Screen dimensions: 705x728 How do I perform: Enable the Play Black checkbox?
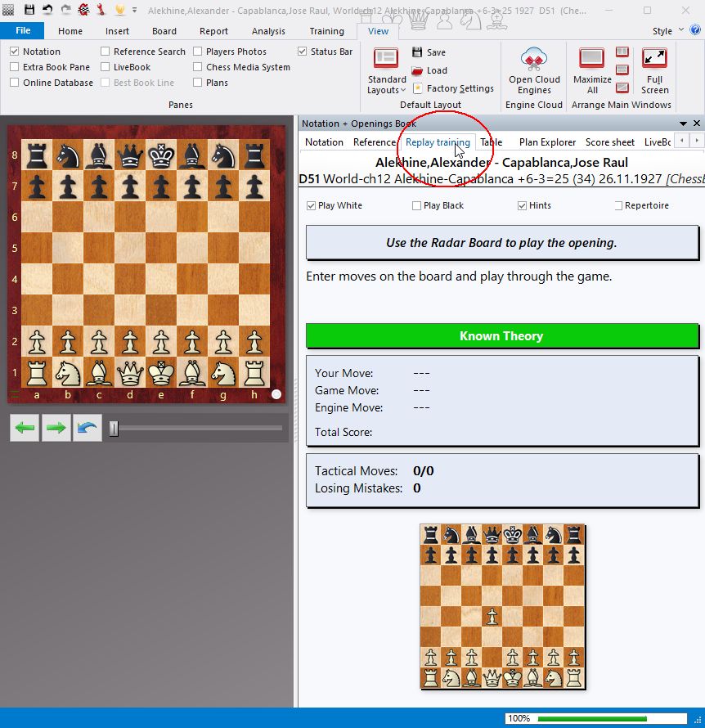click(x=417, y=206)
